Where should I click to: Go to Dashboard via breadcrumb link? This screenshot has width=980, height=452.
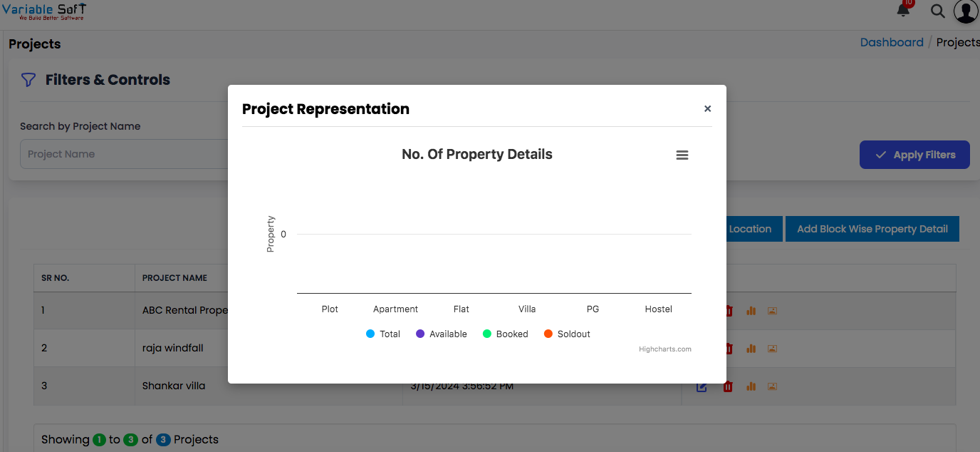891,42
